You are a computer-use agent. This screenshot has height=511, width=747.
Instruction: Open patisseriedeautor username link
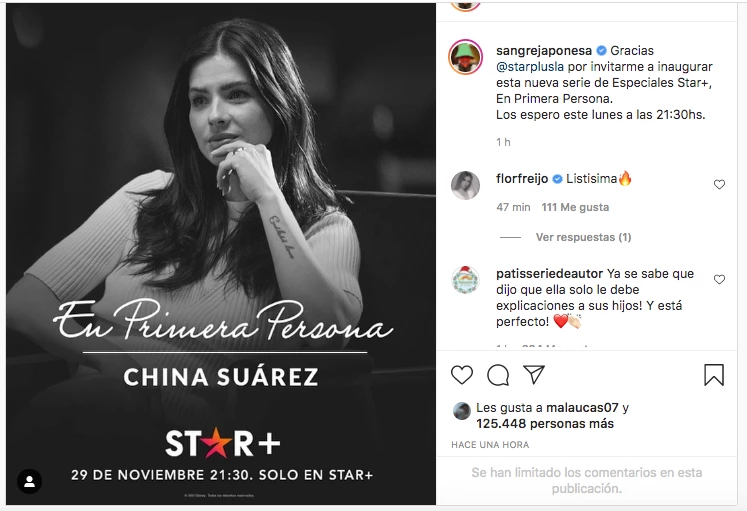pos(549,274)
